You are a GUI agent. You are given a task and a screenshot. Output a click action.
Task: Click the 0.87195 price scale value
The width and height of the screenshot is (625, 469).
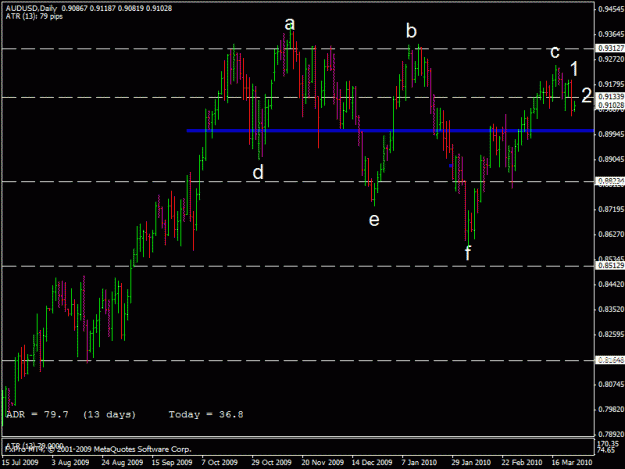click(611, 209)
